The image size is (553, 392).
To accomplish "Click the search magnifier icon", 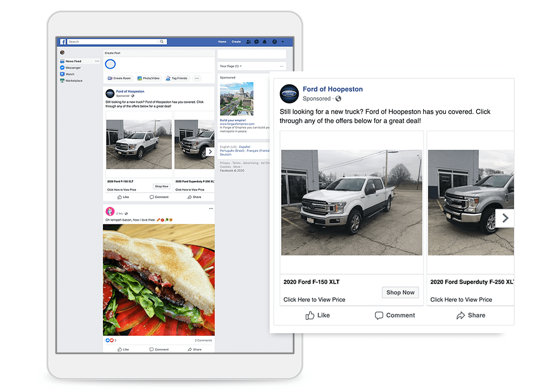I will click(161, 41).
